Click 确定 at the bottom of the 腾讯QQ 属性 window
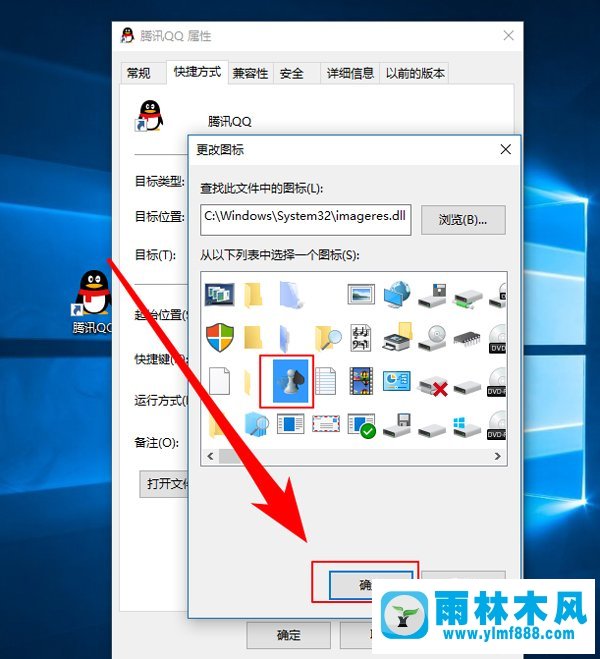The height and width of the screenshot is (659, 600). coord(289,635)
